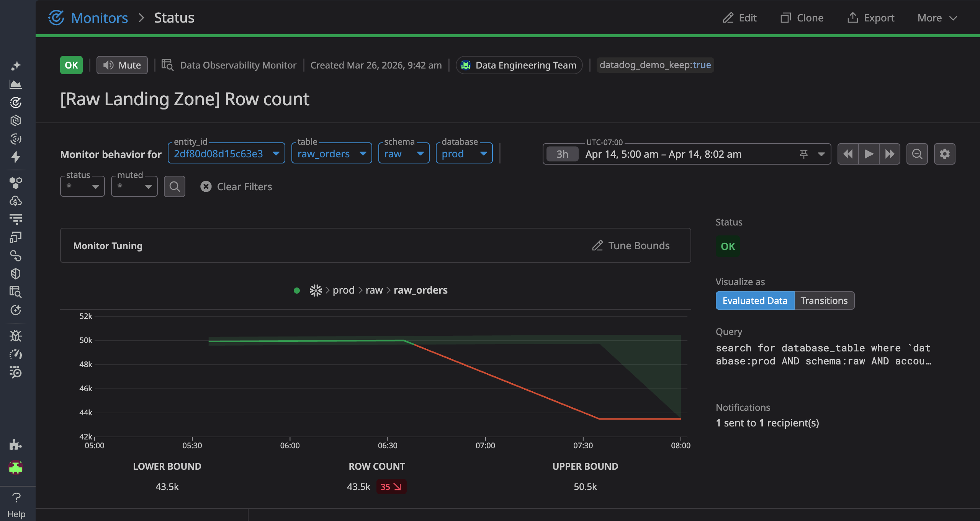This screenshot has width=980, height=521.
Task: Click Export in the top bar
Action: (x=871, y=18)
